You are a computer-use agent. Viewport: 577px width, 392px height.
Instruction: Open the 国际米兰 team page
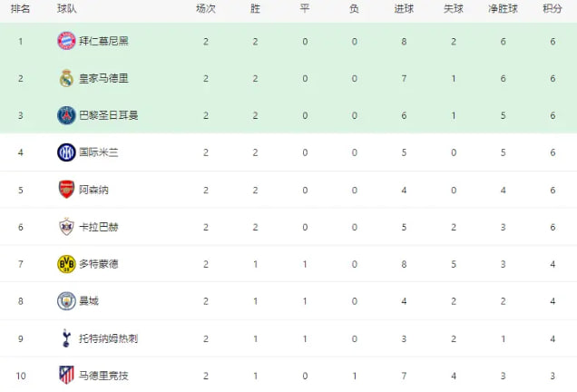coord(99,152)
